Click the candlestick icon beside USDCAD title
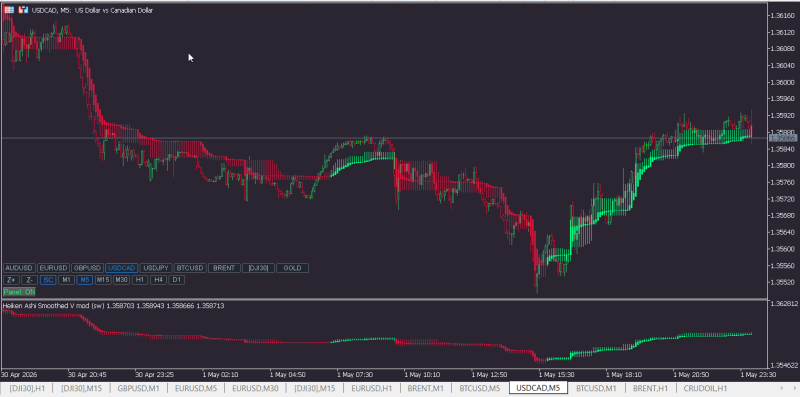This screenshot has width=800, height=397. [23, 10]
